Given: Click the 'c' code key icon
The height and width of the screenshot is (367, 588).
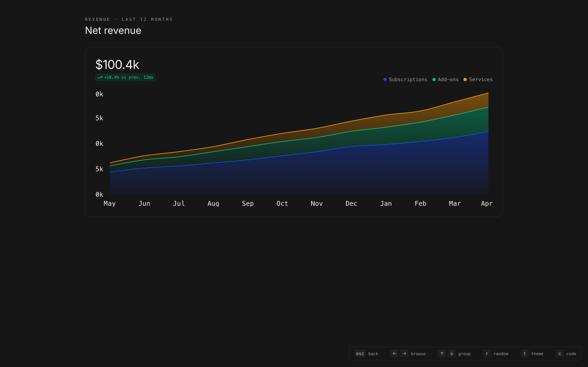Looking at the screenshot, I should click(560, 353).
